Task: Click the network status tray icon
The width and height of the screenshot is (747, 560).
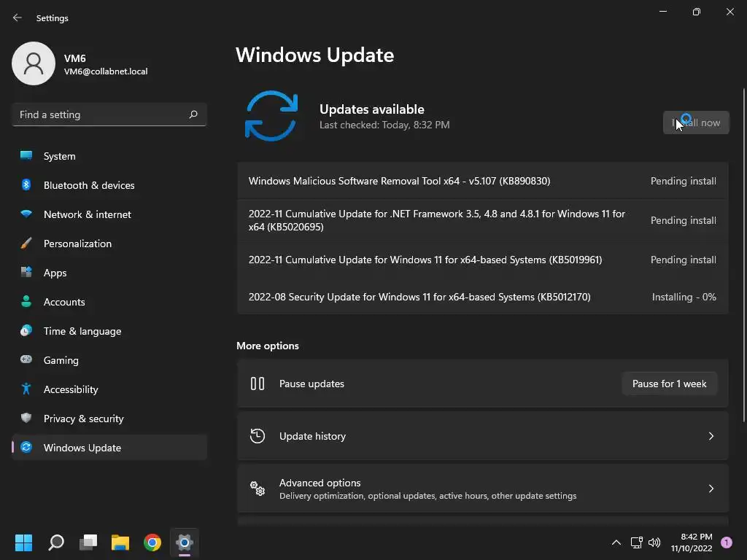Action: 636,542
